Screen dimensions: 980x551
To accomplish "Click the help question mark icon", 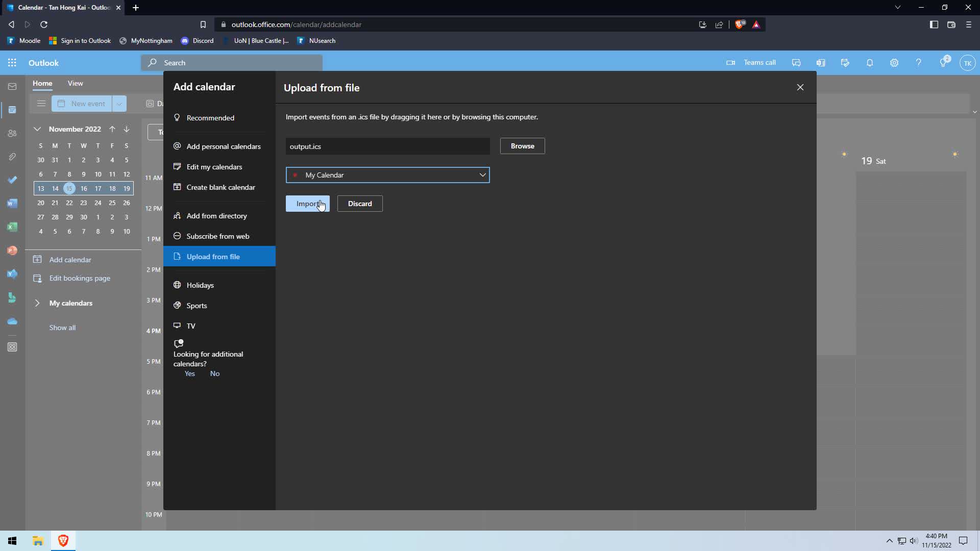I will (919, 63).
